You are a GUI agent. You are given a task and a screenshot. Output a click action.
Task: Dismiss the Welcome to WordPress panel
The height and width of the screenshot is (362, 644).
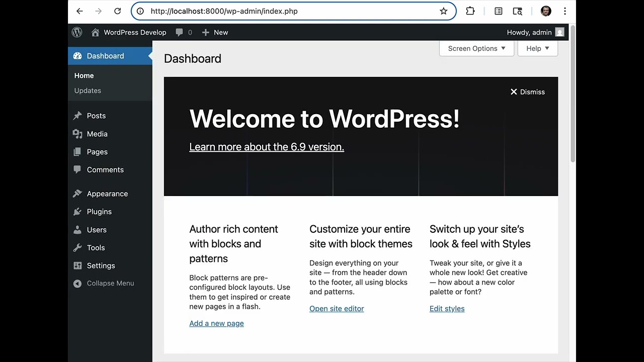click(527, 92)
